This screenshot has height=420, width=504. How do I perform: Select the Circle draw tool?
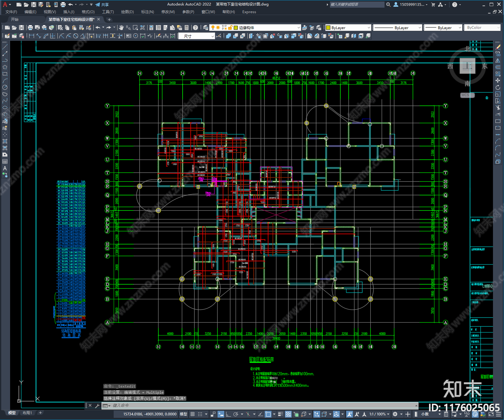(x=5, y=87)
